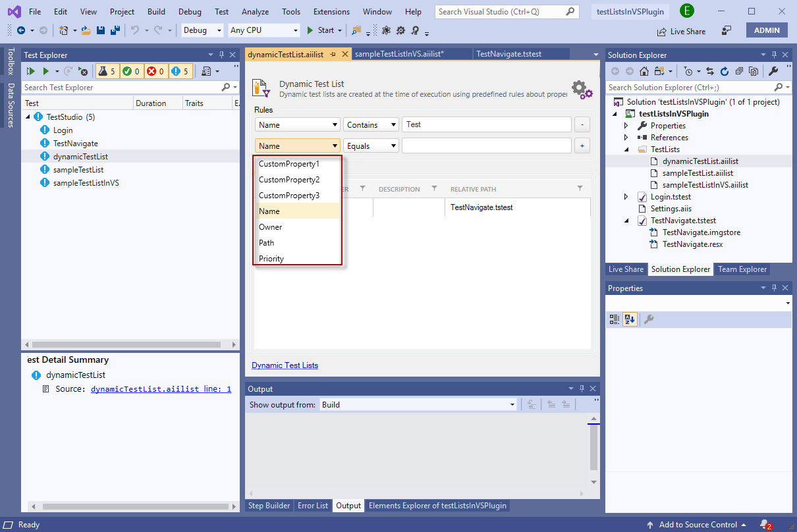797x532 pixels.
Task: Click the Open File toolbar icon
Action: [86, 30]
